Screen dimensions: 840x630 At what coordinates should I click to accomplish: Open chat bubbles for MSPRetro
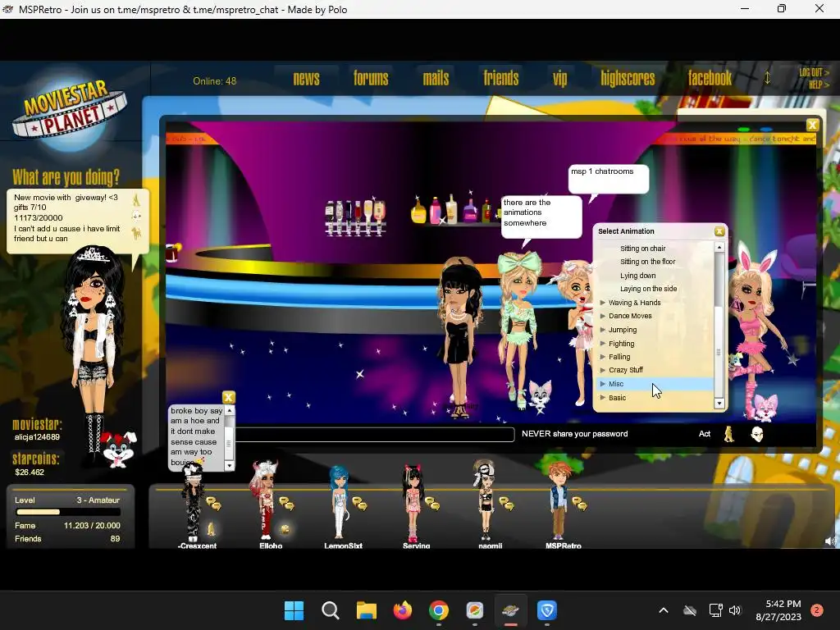pyautogui.click(x=579, y=504)
